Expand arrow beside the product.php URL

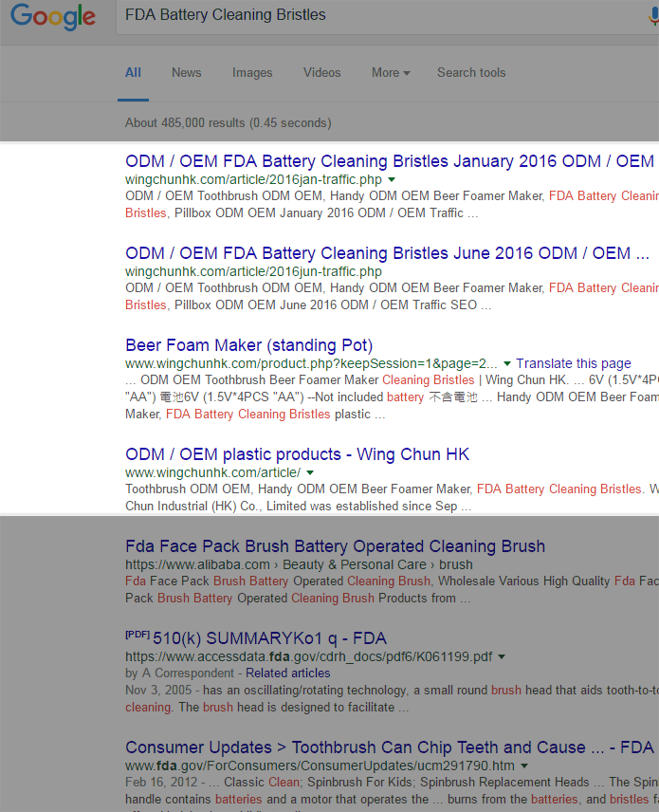coord(507,363)
